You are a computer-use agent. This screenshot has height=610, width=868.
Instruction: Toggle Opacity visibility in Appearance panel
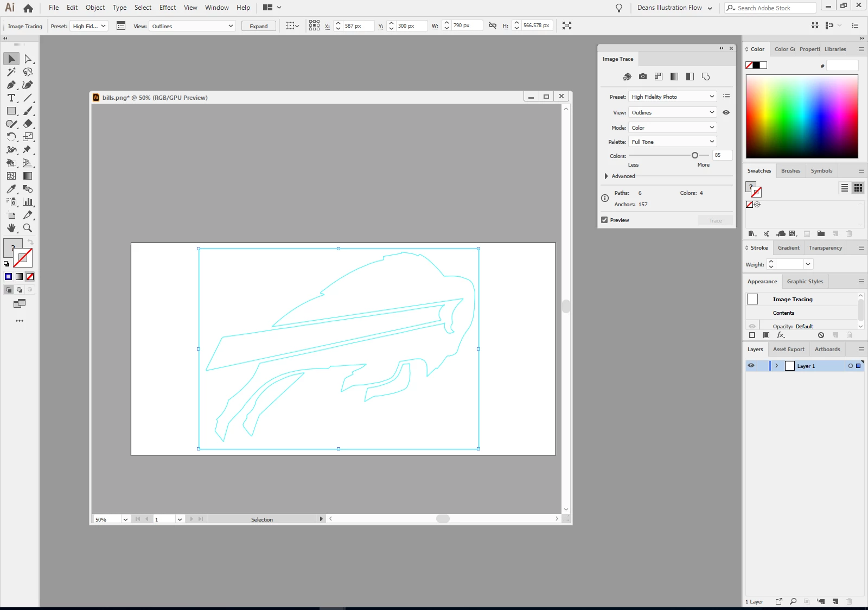[x=752, y=326]
